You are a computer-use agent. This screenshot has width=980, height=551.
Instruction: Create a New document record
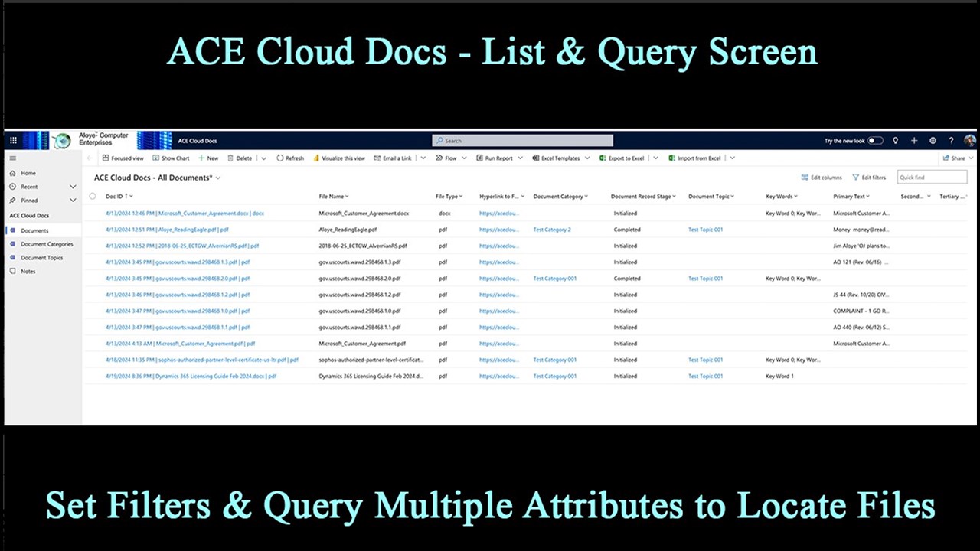208,158
